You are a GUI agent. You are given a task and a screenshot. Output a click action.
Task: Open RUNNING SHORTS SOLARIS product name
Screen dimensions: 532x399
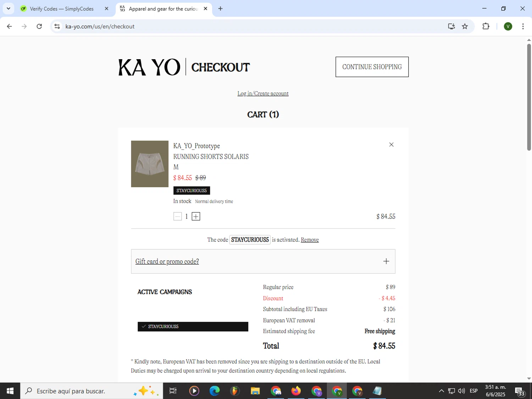(211, 156)
